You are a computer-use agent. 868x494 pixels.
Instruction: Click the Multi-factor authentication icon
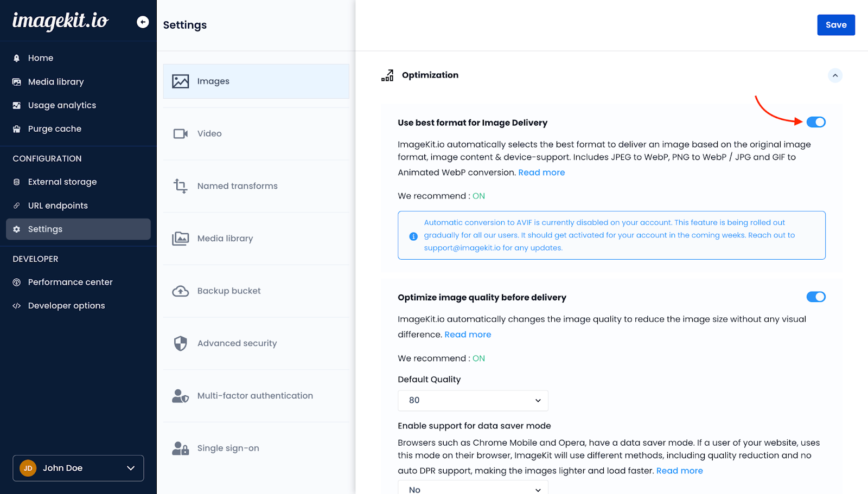(180, 396)
